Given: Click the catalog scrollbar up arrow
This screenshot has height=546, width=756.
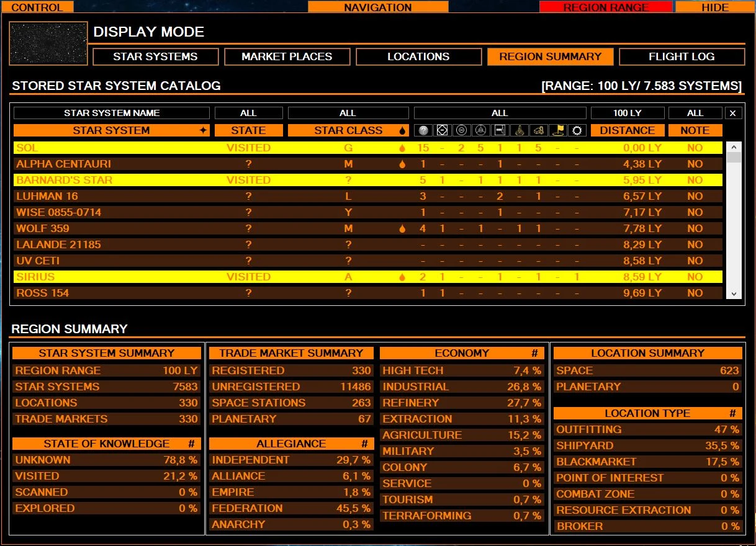Looking at the screenshot, I should point(734,148).
